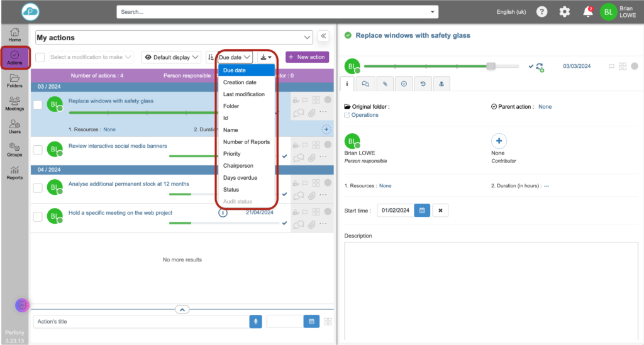The image size is (644, 345).
Task: Select 'Priority' from the sort menu
Action: click(232, 154)
